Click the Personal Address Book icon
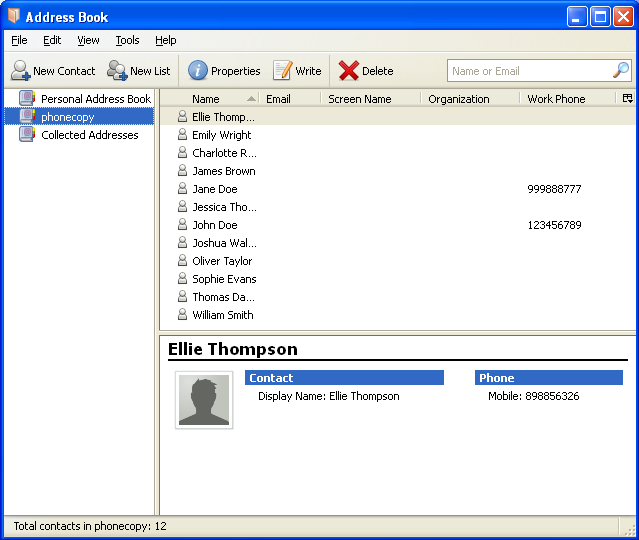Viewport: 639px width, 540px height. click(27, 98)
